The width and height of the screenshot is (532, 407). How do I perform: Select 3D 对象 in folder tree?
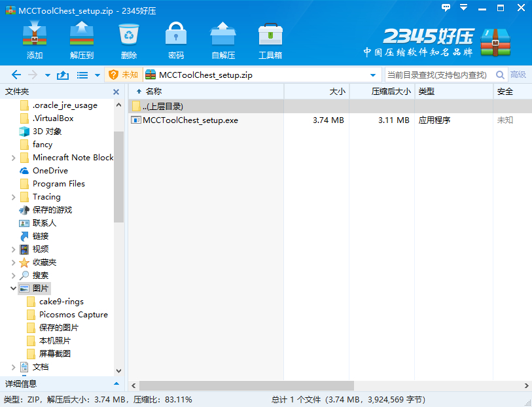(x=47, y=132)
